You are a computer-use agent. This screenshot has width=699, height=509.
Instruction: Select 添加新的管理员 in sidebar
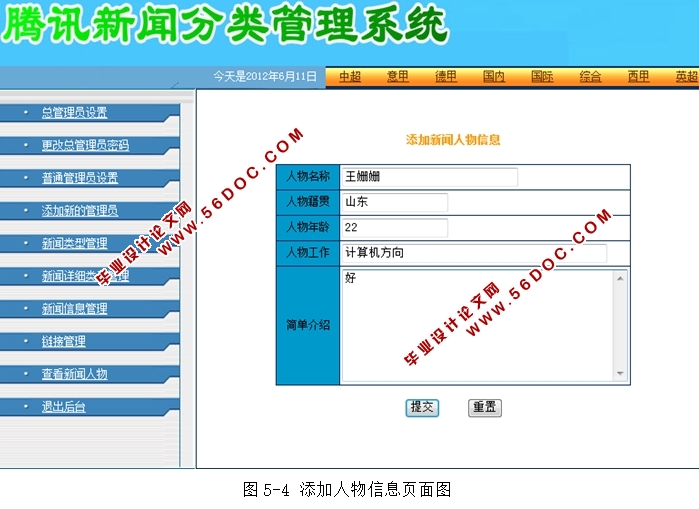click(80, 210)
